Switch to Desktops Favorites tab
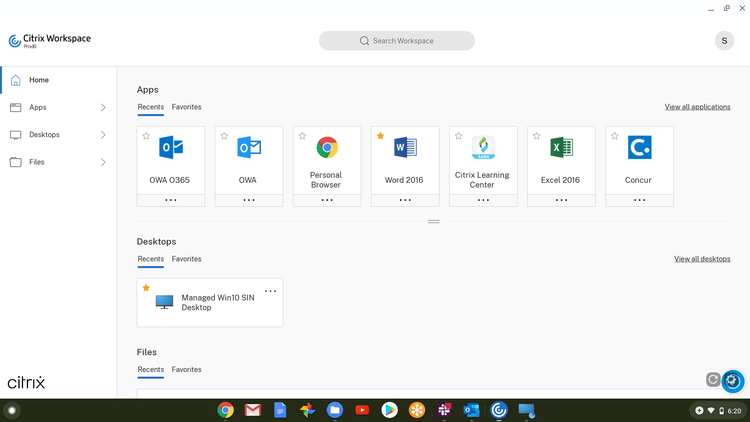Screen dimensions: 750x422 coord(187,259)
